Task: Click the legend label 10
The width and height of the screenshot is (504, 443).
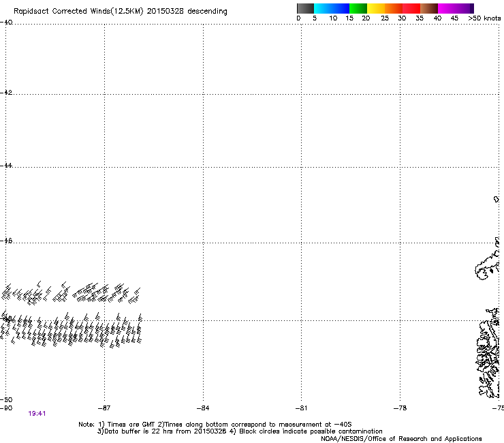Action: (333, 18)
